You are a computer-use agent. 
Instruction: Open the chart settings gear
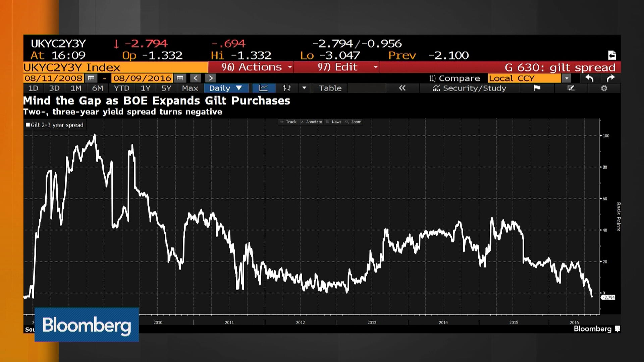click(604, 88)
